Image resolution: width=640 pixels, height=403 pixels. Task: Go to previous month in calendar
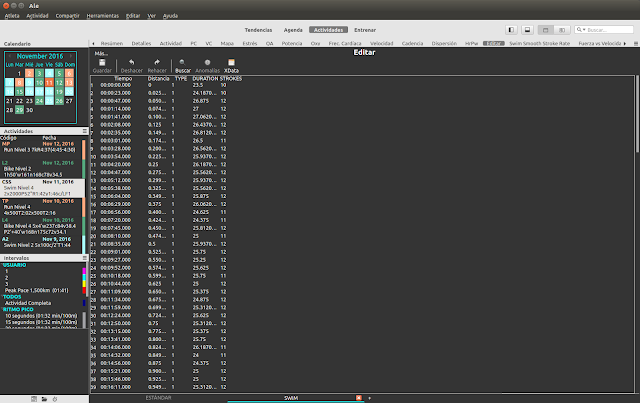9,56
